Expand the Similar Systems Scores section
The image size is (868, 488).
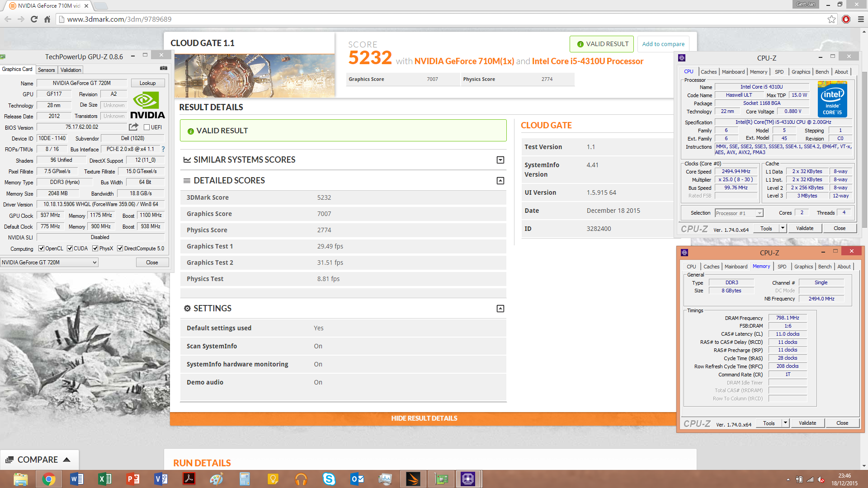tap(500, 160)
